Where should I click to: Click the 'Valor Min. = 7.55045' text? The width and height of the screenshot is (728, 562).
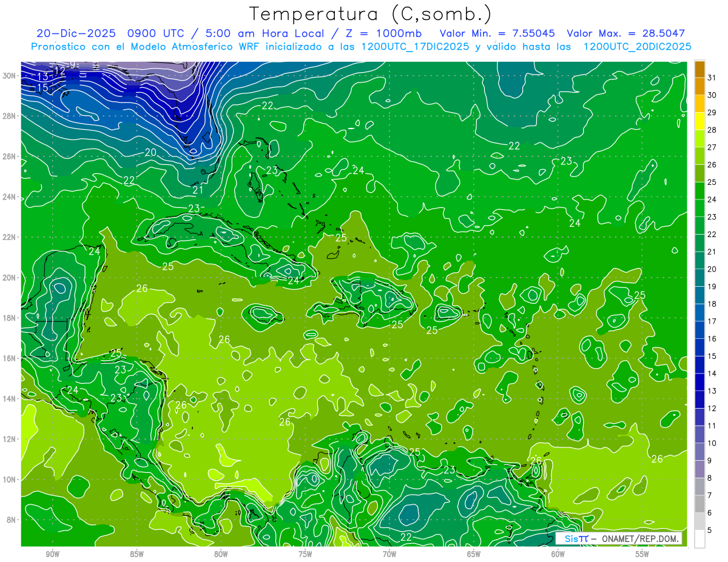[496, 33]
